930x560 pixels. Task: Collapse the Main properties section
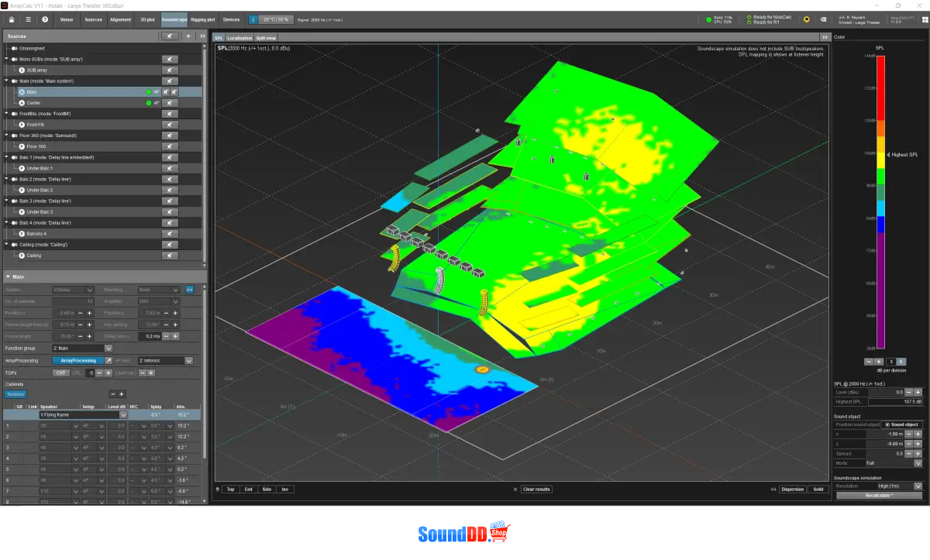pyautogui.click(x=8, y=277)
